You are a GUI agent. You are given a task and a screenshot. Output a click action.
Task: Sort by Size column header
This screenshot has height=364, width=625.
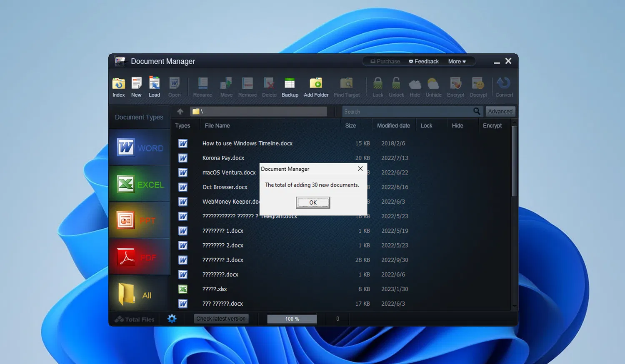pyautogui.click(x=350, y=125)
